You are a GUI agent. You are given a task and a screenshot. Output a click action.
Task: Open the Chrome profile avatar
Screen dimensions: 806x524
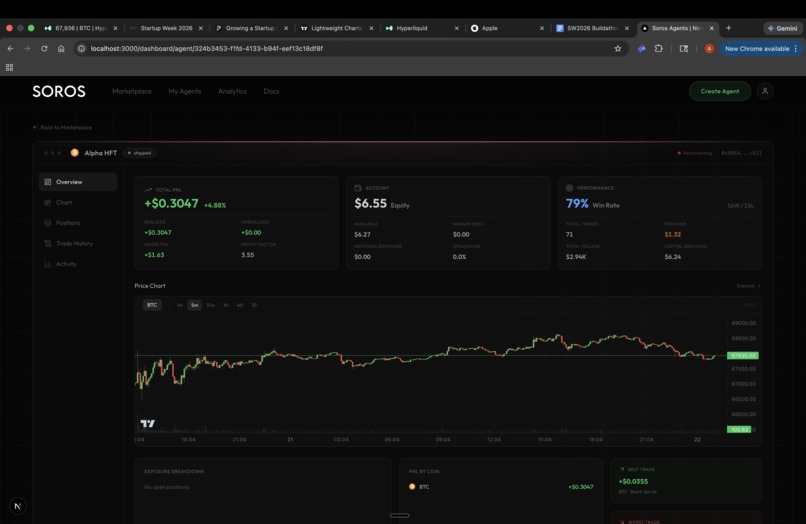pyautogui.click(x=709, y=48)
